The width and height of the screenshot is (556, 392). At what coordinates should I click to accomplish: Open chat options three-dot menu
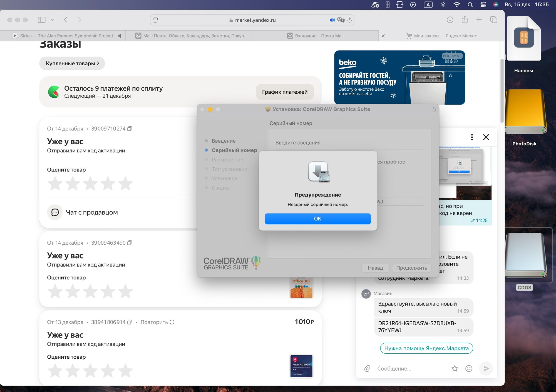(x=472, y=137)
